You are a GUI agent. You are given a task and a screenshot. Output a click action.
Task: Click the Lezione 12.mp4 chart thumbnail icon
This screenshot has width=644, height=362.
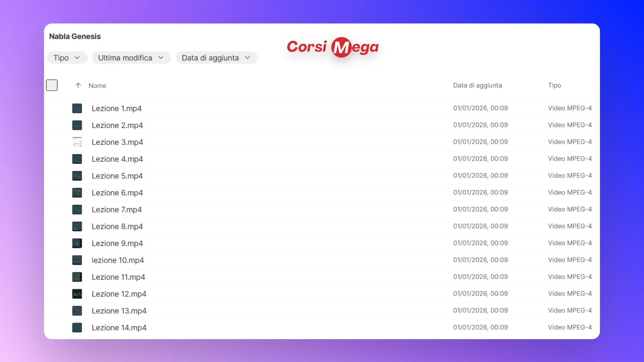77,294
